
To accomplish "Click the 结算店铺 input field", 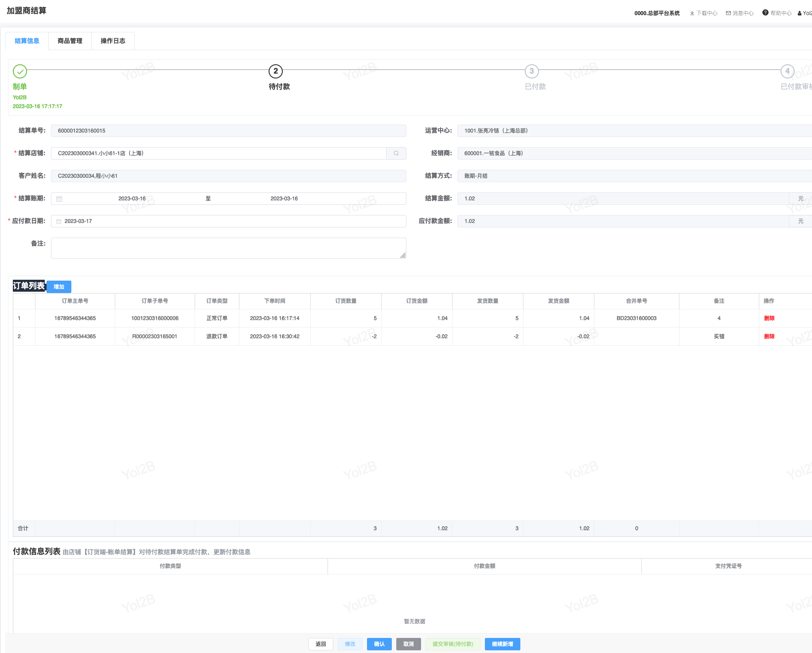I will pos(219,153).
